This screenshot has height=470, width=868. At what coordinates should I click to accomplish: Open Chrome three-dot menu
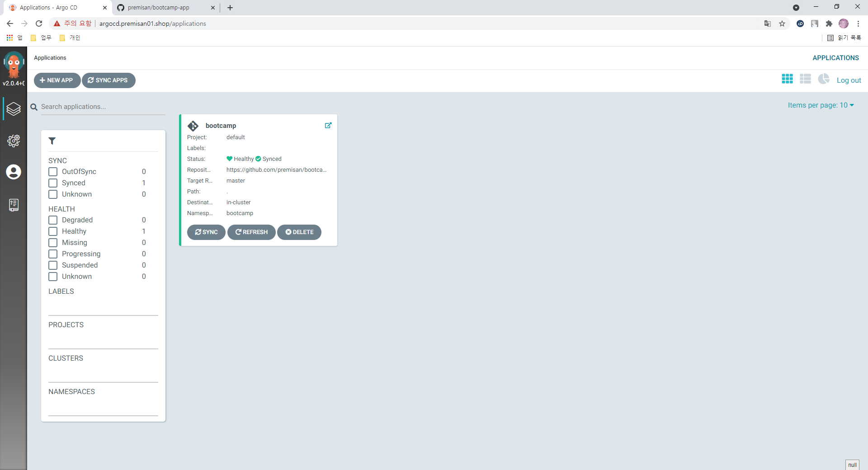click(858, 23)
